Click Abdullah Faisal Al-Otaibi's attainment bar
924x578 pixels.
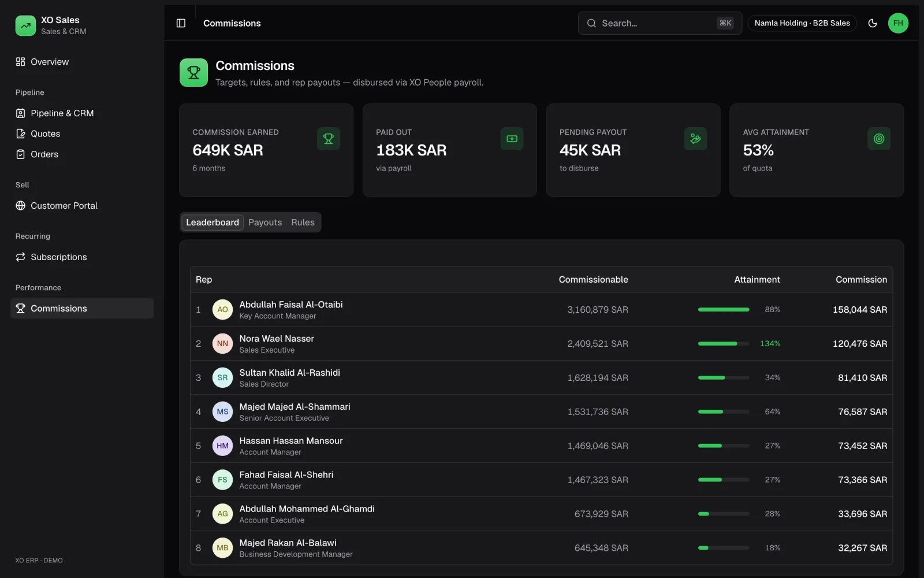tap(724, 310)
